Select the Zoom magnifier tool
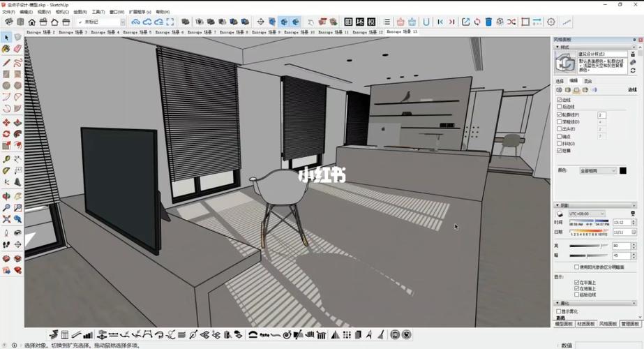The width and height of the screenshot is (644, 349). point(6,208)
